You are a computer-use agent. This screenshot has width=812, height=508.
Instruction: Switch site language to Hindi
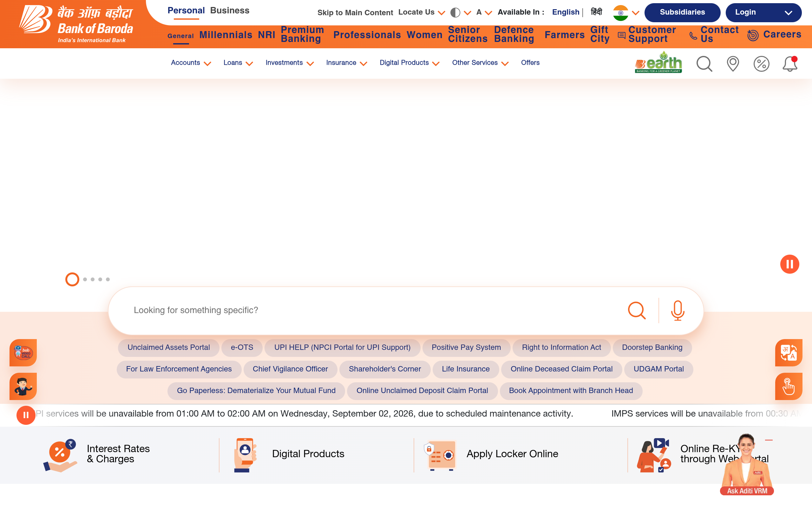(596, 12)
